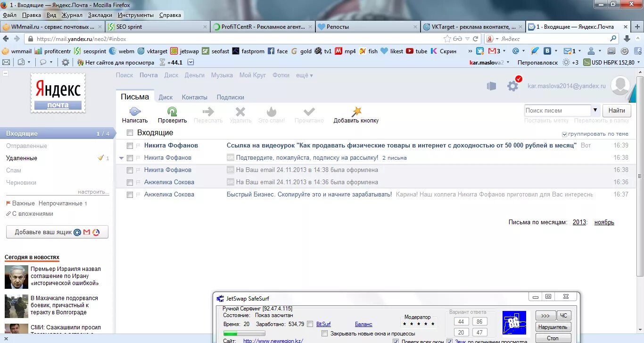Select the Ссылка на видеоурок message checkbox

[x=130, y=146]
